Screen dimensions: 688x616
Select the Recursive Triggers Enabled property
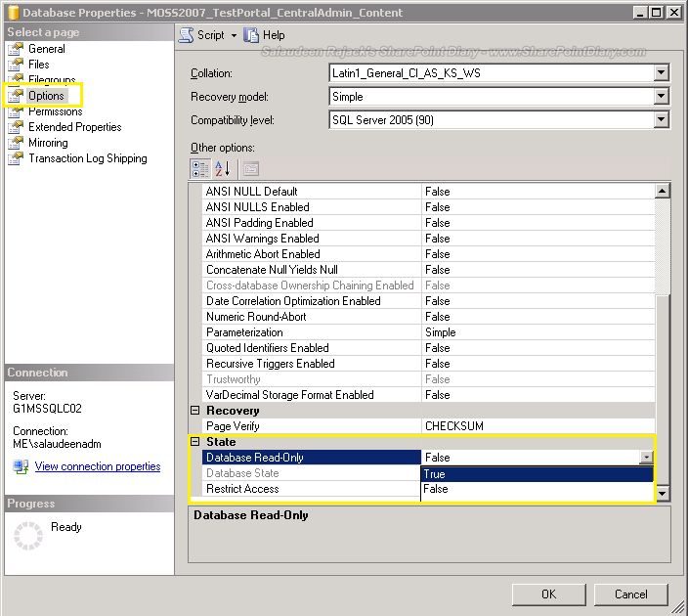click(312, 364)
